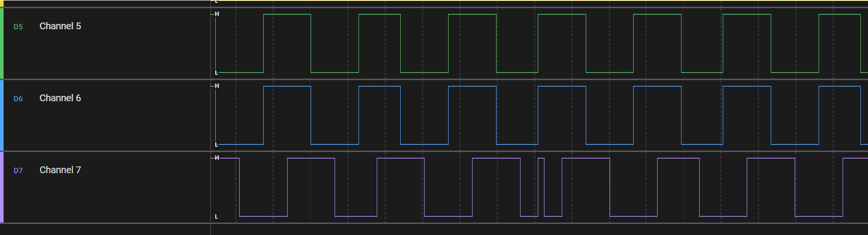Click the purple color strip of Channel 7
This screenshot has width=868, height=235.
click(x=1, y=187)
